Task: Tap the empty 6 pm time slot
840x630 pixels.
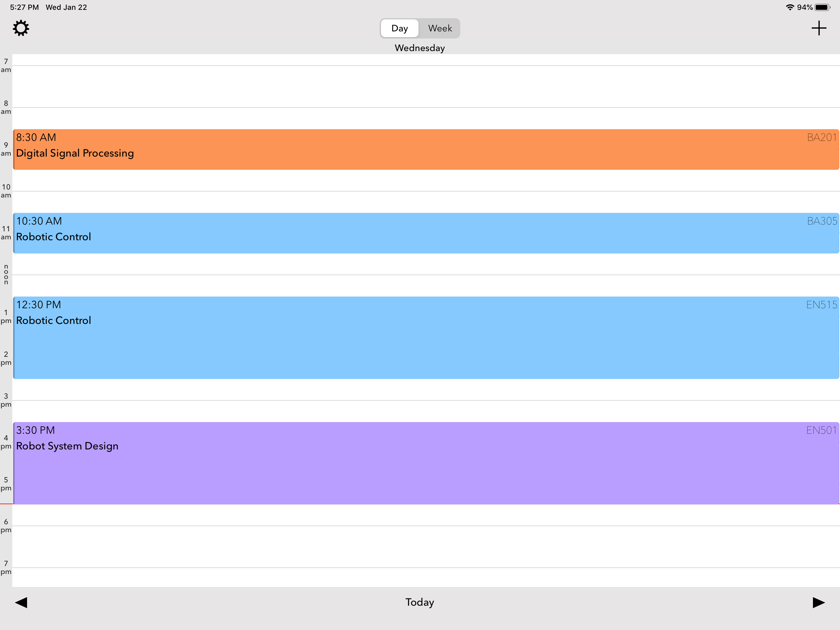Action: (x=418, y=546)
